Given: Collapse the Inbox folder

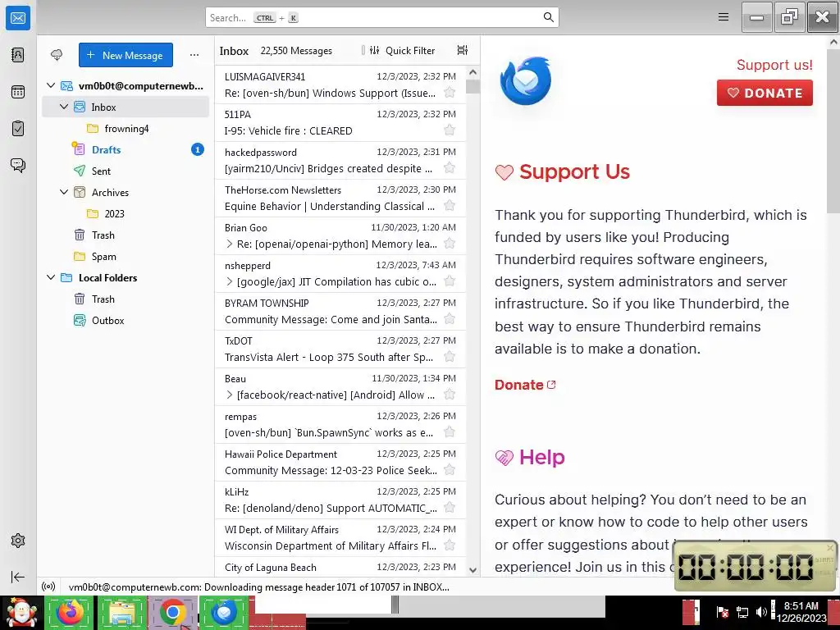Looking at the screenshot, I should tap(64, 107).
